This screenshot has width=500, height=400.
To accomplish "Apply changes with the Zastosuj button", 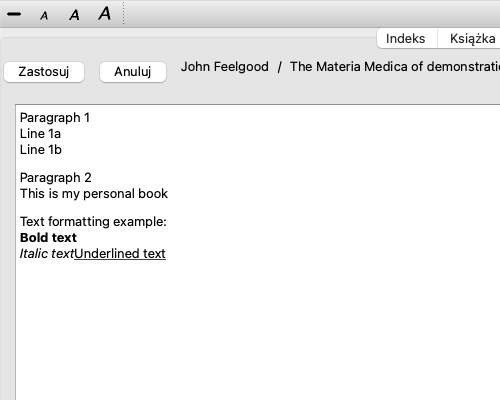I will 44,72.
